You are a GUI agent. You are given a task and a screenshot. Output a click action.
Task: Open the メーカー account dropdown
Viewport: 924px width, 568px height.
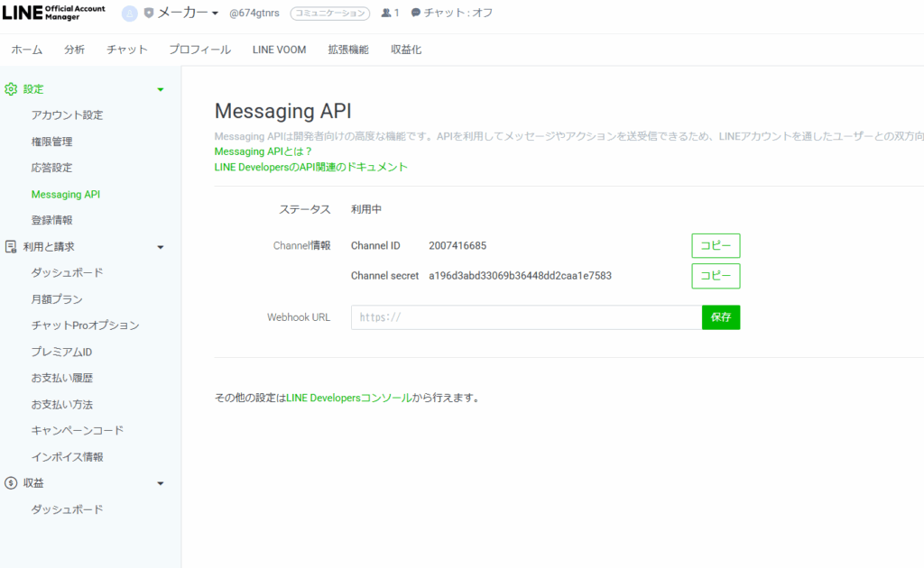point(188,13)
